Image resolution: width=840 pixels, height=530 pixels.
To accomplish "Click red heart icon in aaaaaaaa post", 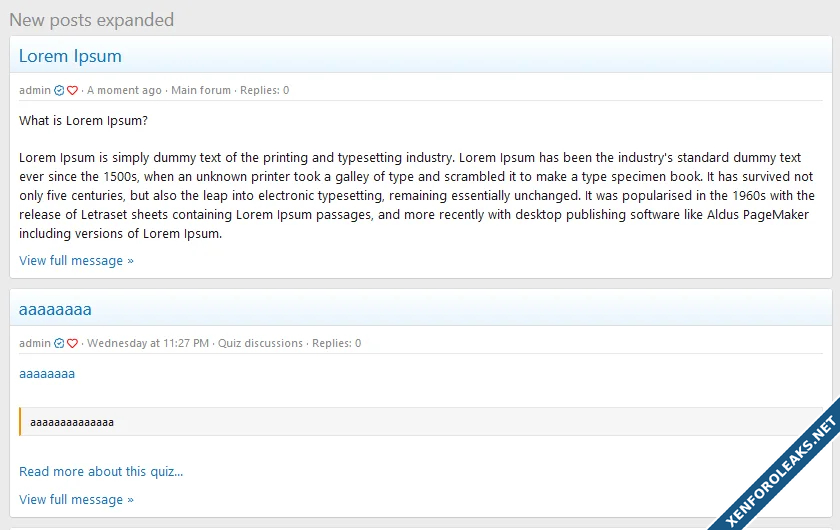I will click(72, 344).
